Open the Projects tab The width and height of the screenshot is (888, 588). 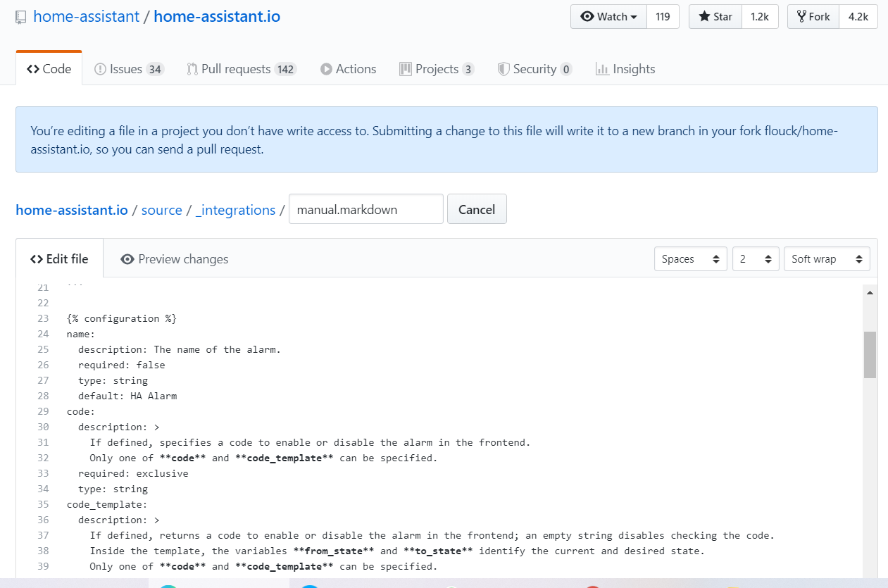(x=437, y=69)
